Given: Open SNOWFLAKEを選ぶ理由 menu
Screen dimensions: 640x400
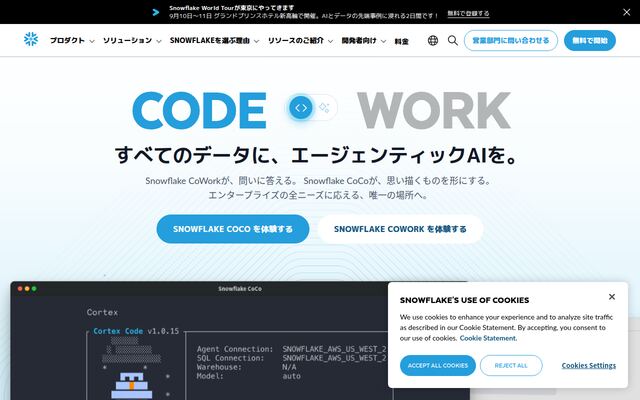Looking at the screenshot, I should pyautogui.click(x=209, y=40).
